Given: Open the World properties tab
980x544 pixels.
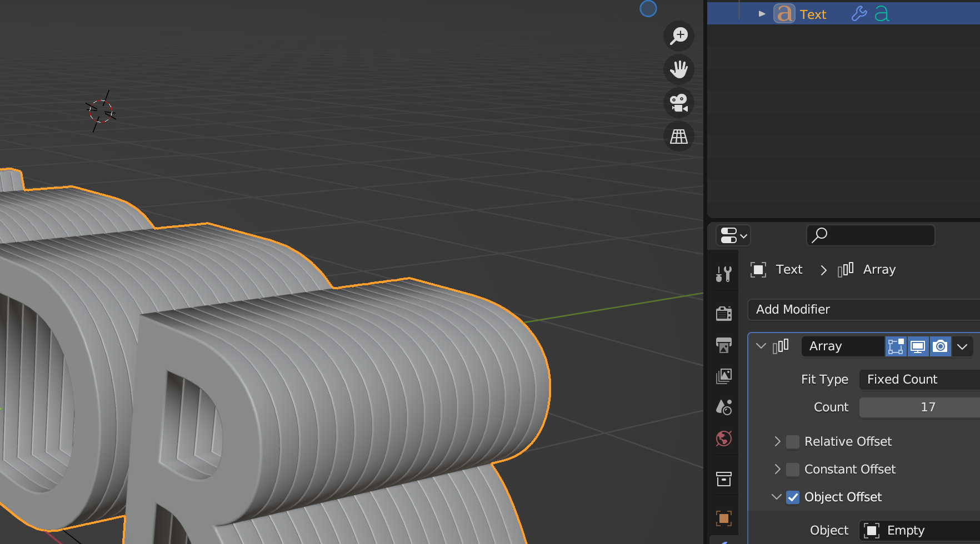Looking at the screenshot, I should (723, 439).
